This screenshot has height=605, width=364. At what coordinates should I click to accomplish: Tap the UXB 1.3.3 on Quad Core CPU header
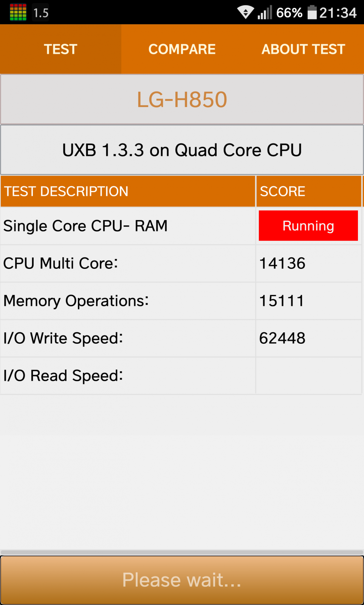pos(182,150)
